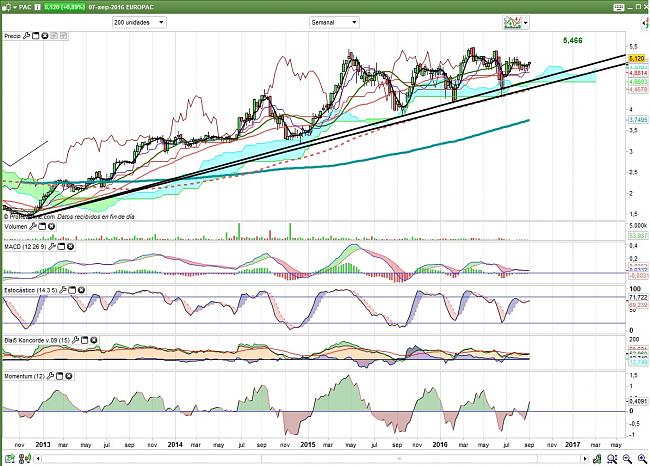Move down the Precio panel arrow icon
650x466 pixels.
pos(63,36)
